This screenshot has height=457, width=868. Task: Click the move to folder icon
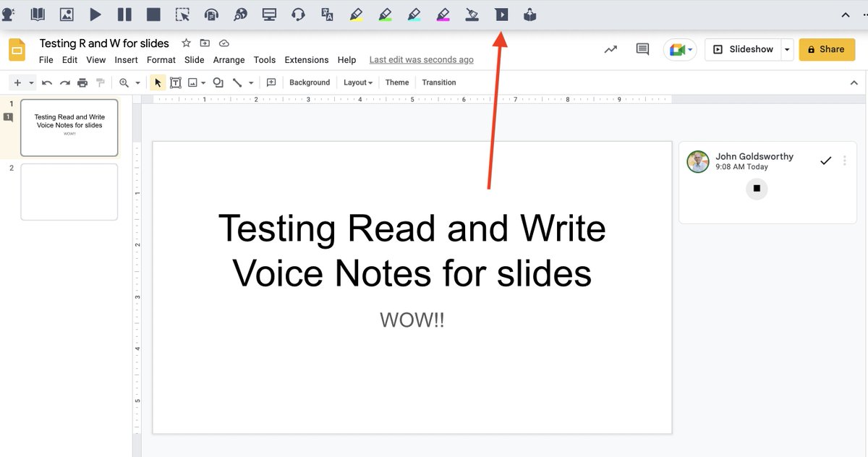(x=205, y=43)
